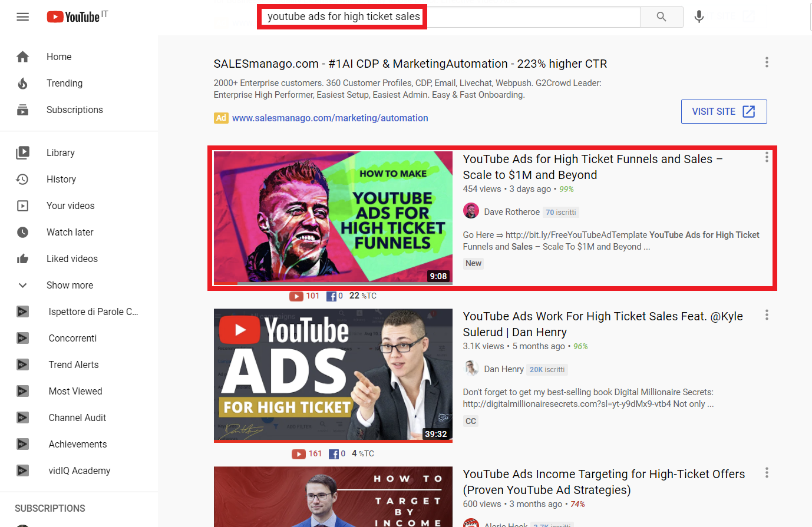Open Dan Henry YouTube ADS thumbnail
Image resolution: width=812 pixels, height=527 pixels.
pyautogui.click(x=333, y=375)
